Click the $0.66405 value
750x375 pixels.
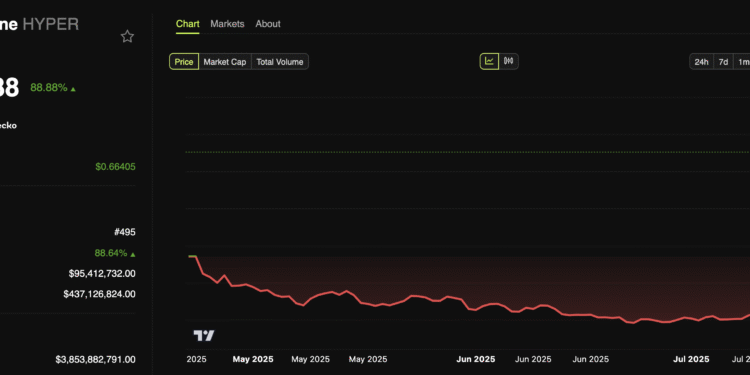click(x=115, y=167)
